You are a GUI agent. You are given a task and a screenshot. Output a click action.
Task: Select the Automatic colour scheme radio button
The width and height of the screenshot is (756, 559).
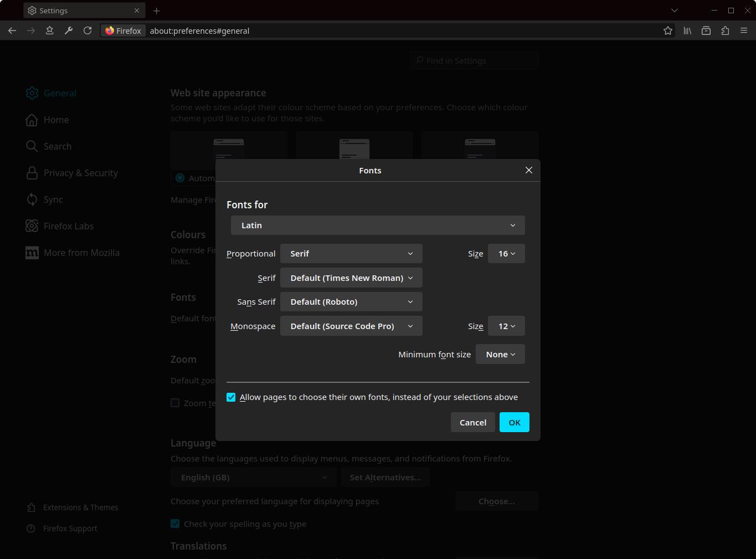[180, 178]
